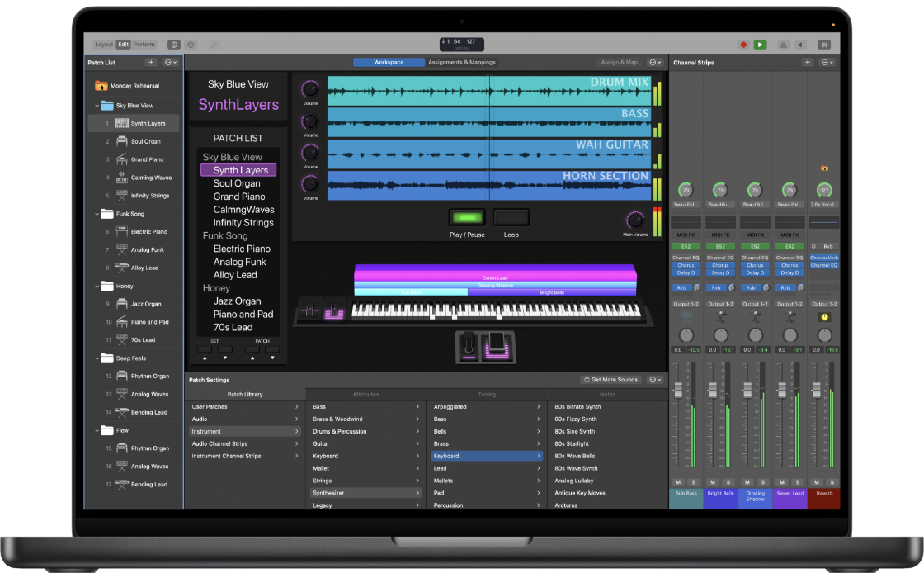Click the Jazz Organ patch icon

(x=122, y=304)
